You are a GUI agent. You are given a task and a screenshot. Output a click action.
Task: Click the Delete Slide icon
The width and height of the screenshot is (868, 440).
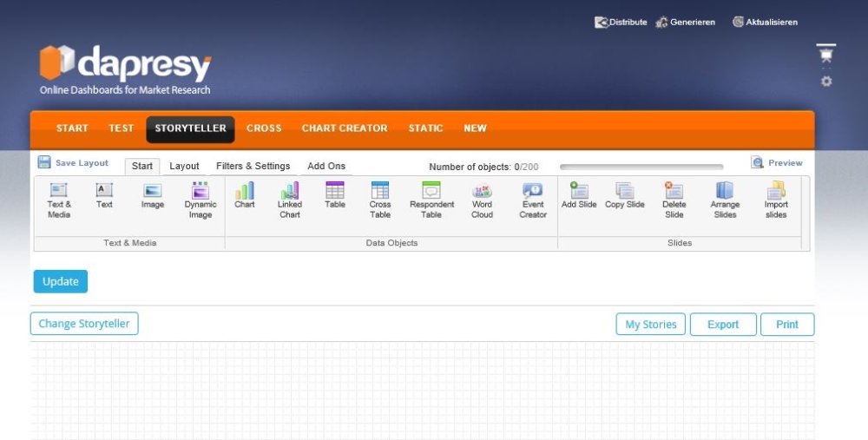(x=674, y=190)
